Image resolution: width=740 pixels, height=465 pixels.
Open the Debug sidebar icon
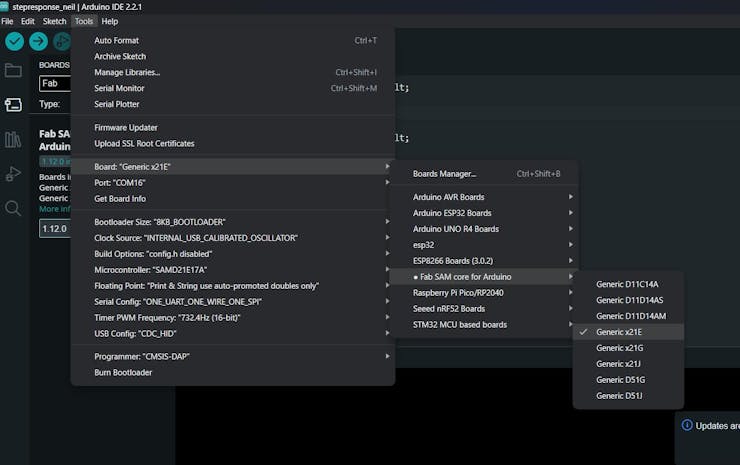(x=13, y=174)
